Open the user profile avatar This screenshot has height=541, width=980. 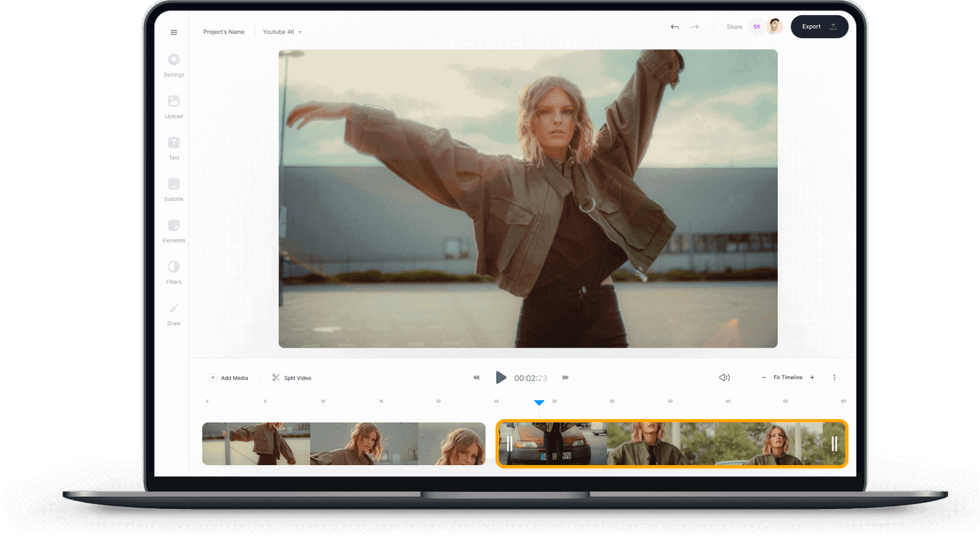coord(775,26)
